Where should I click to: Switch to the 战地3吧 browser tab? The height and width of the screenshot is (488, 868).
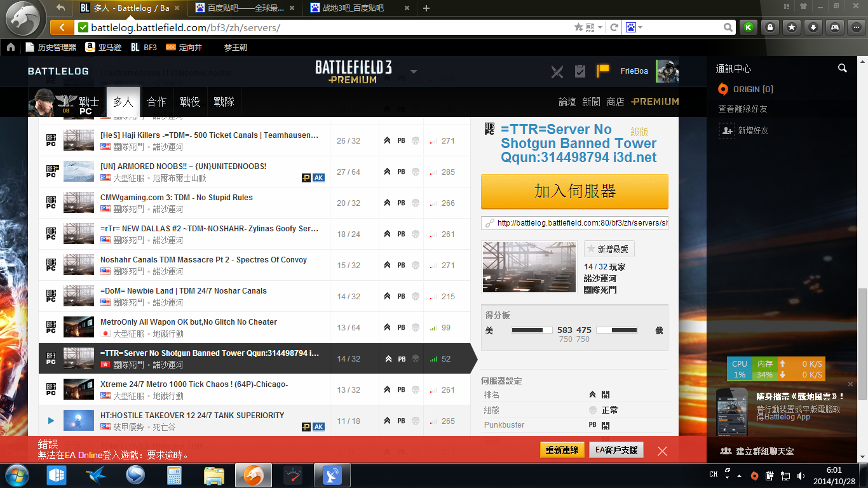pyautogui.click(x=361, y=8)
